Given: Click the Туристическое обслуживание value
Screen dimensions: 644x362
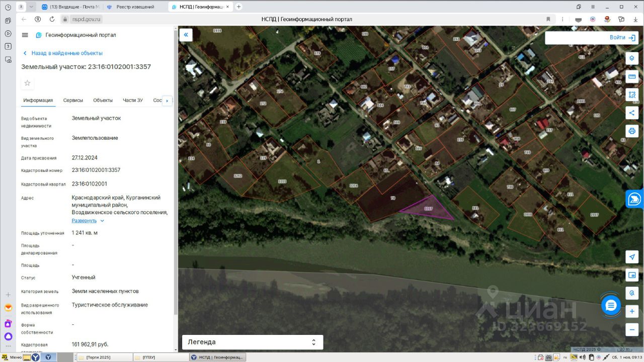Looking at the screenshot, I should click(x=110, y=305).
